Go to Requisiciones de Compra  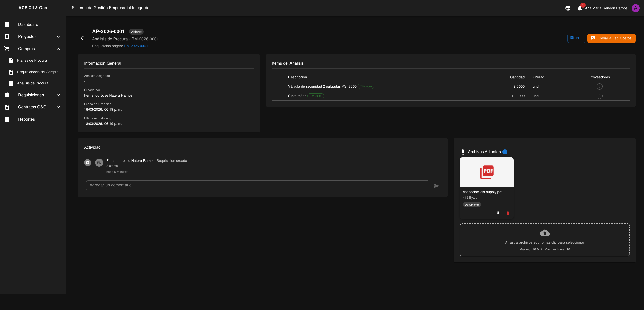pos(38,72)
